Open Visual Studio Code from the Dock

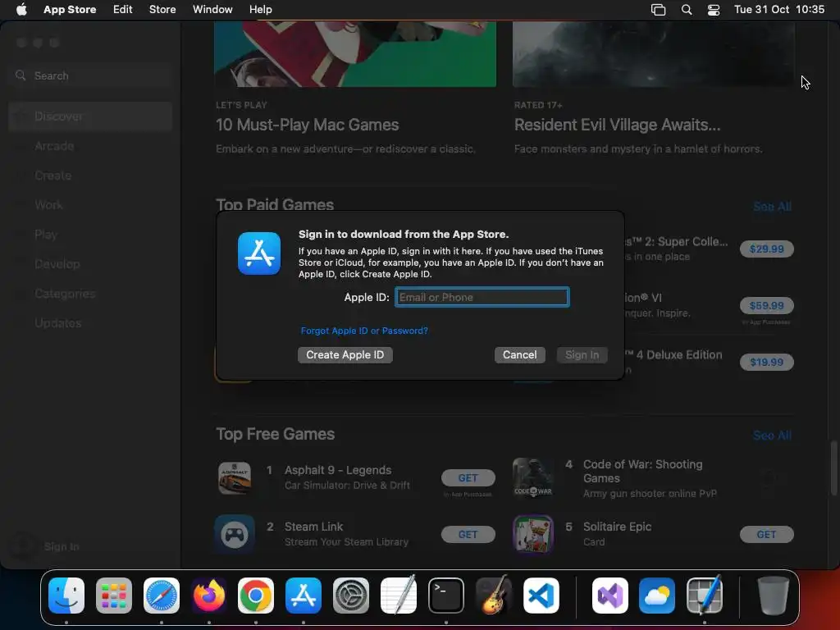(x=541, y=596)
